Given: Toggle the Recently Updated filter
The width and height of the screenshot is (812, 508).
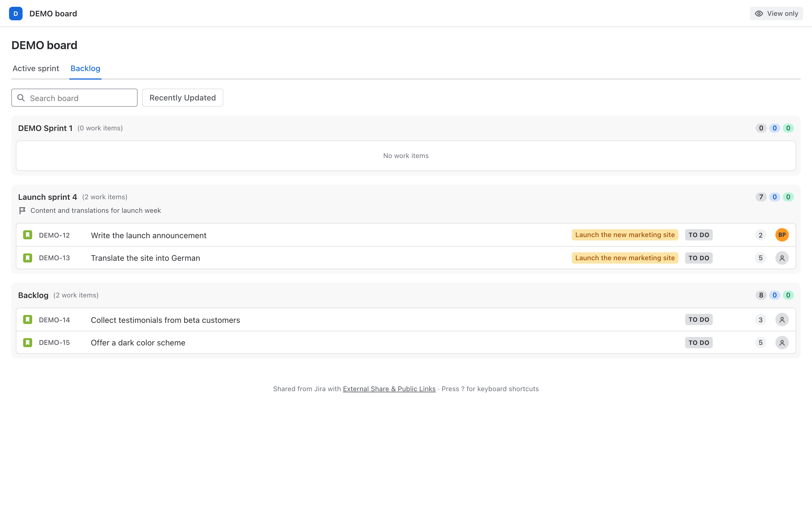Looking at the screenshot, I should 182,98.
